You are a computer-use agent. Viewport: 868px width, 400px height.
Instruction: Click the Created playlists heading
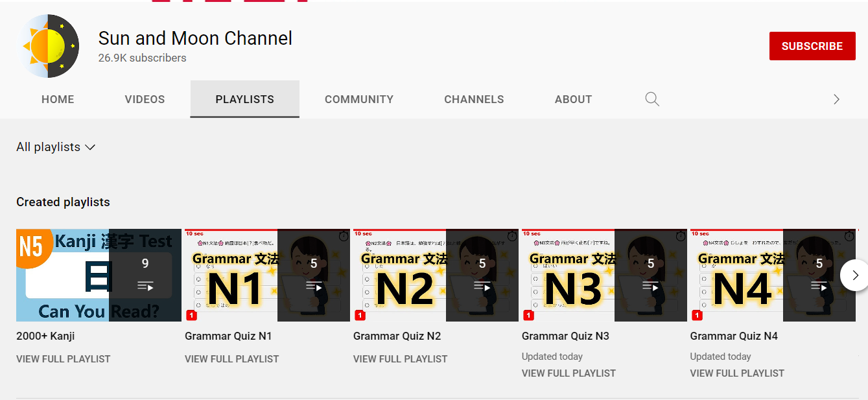63,202
